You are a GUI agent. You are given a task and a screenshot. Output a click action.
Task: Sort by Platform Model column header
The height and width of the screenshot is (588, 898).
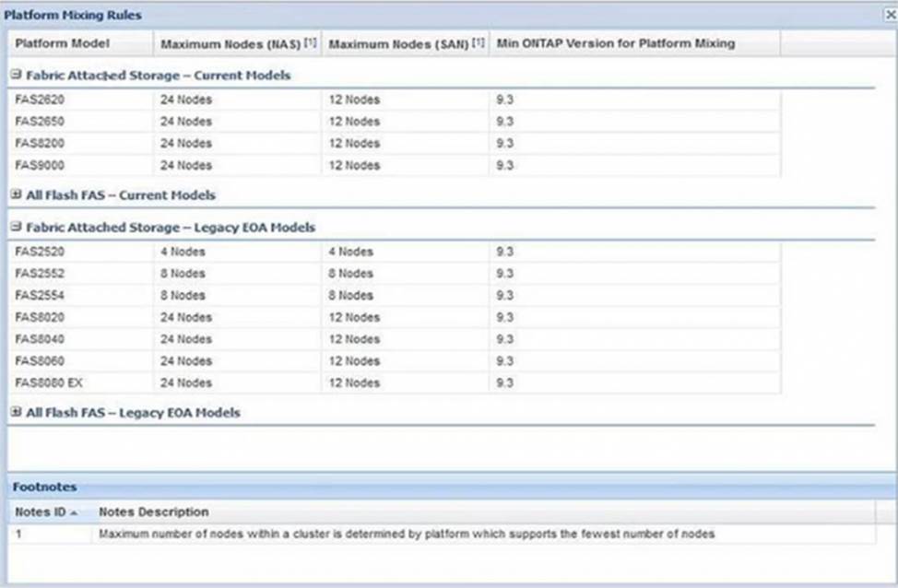pyautogui.click(x=63, y=43)
